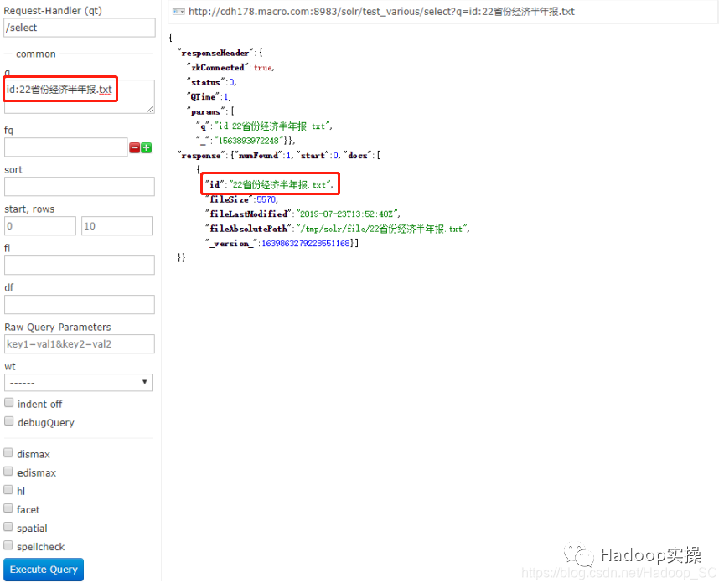
Task: Enable the indent off checkbox
Action: [x=8, y=403]
